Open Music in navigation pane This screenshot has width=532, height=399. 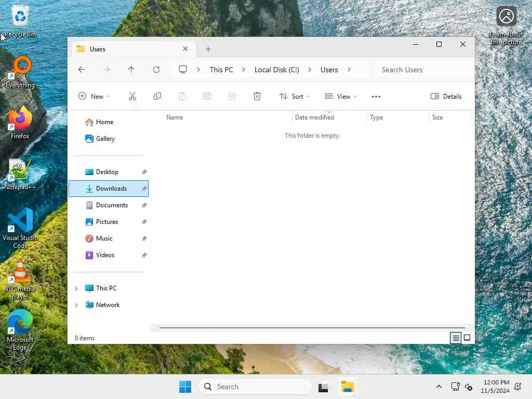coord(109,238)
